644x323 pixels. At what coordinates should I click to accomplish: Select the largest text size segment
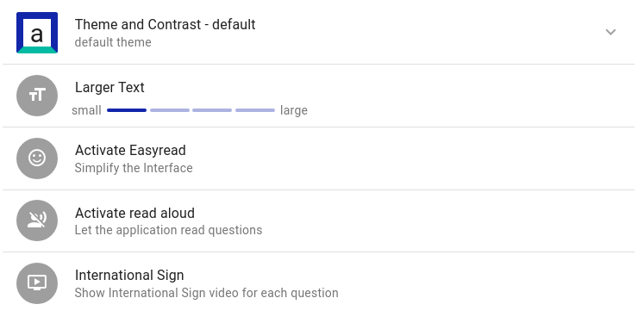tap(255, 110)
